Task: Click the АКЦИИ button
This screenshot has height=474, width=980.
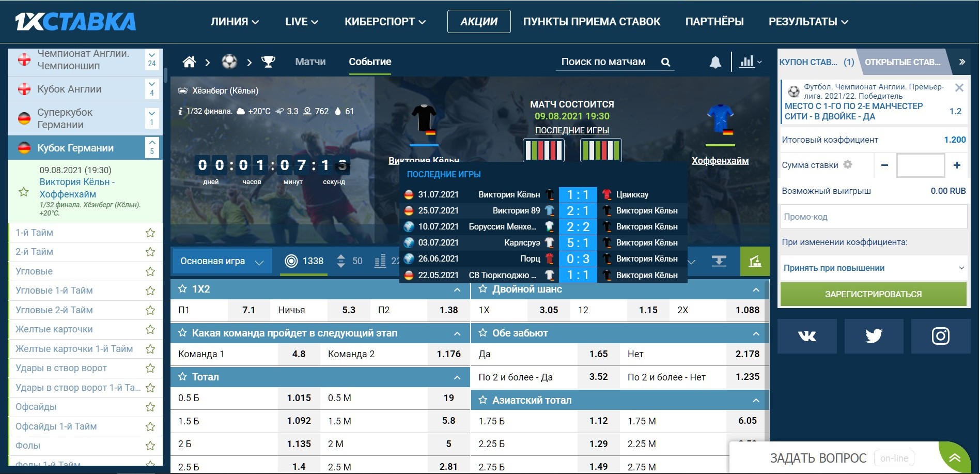Action: tap(479, 22)
